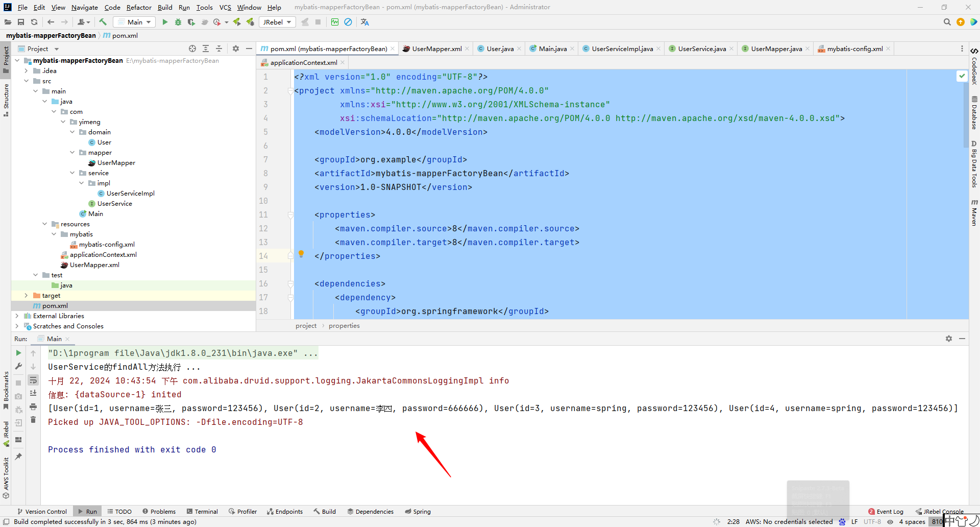Pin the Run tab with pin icon
Screen dimensions: 980x527
click(18, 457)
